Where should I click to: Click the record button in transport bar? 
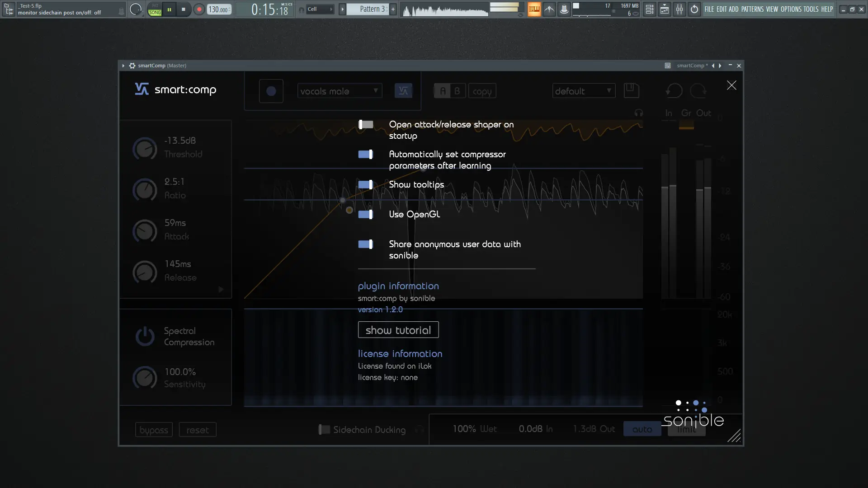[x=199, y=9]
